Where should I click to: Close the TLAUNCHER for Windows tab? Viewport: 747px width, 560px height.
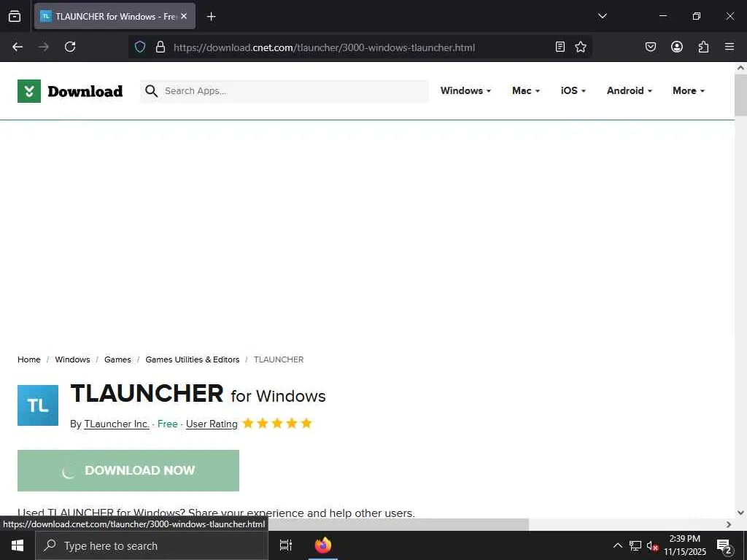[184, 16]
